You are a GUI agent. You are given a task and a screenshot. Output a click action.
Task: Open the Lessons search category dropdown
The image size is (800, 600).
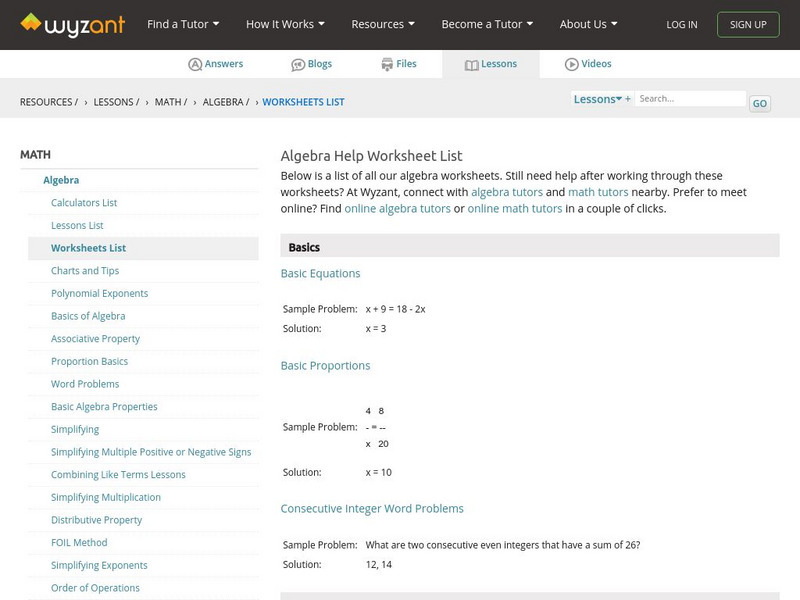[x=598, y=99]
